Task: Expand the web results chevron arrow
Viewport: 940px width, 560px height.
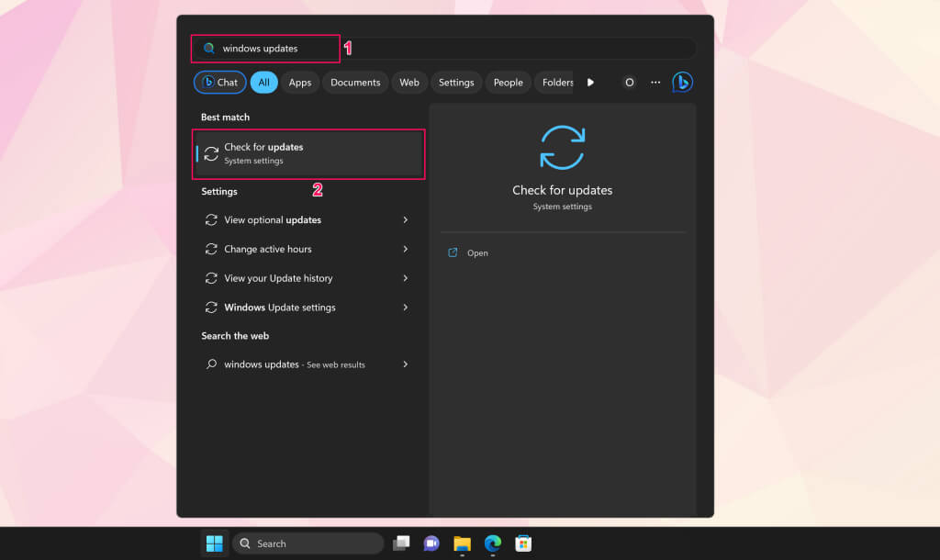Action: pyautogui.click(x=405, y=364)
